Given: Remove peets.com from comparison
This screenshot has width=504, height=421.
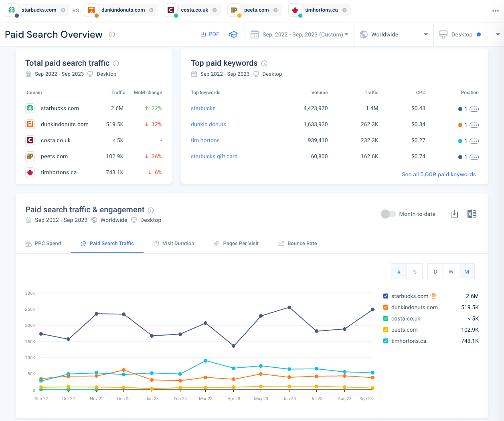Looking at the screenshot, I should (x=275, y=10).
